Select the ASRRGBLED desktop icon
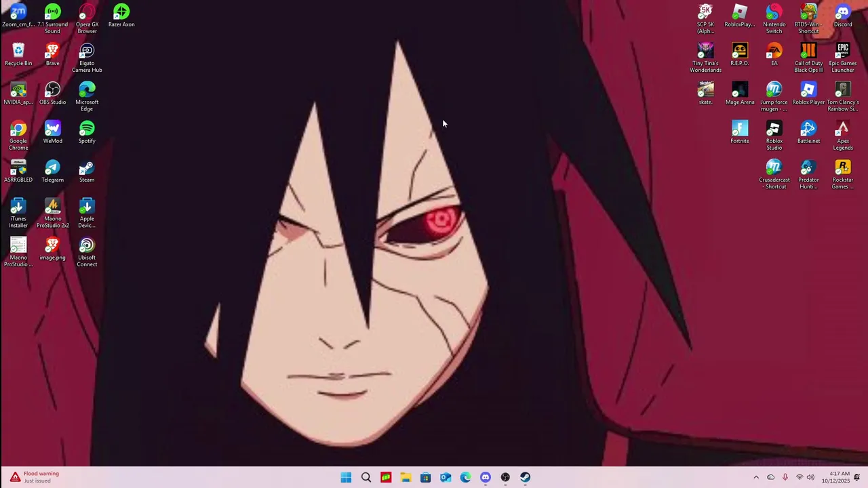This screenshot has width=868, height=488. 18,171
